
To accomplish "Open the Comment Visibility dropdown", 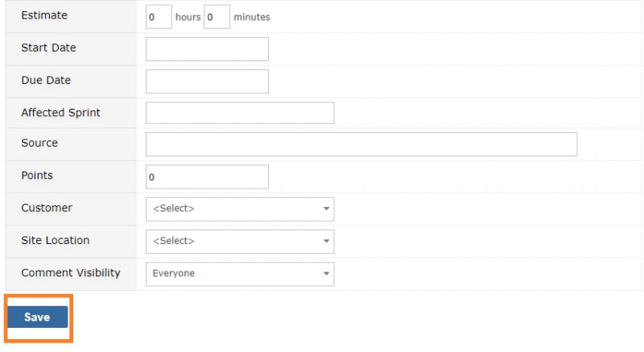I will 240,274.
